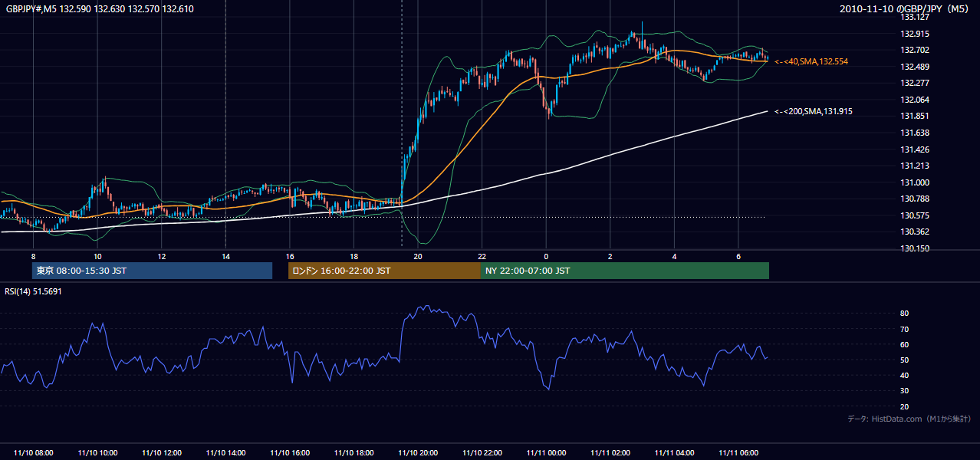Viewport: 980px width, 460px height.
Task: Click the 11/10 22:00 time axis label
Action: tap(482, 453)
